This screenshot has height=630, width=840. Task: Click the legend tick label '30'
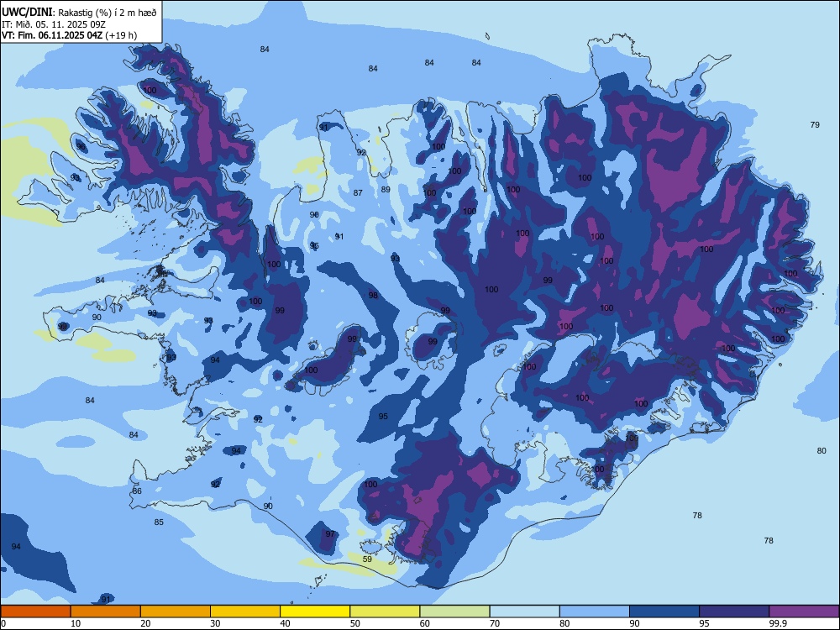point(215,623)
